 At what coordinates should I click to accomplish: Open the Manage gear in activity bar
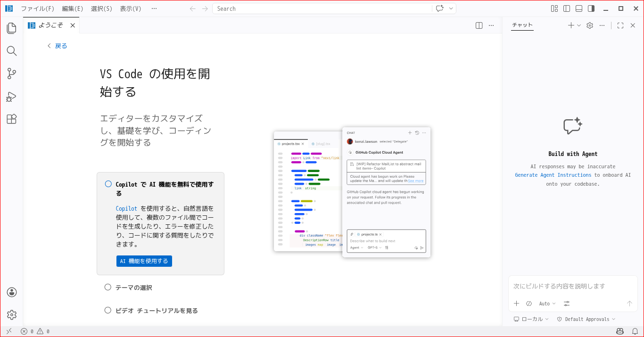point(12,315)
